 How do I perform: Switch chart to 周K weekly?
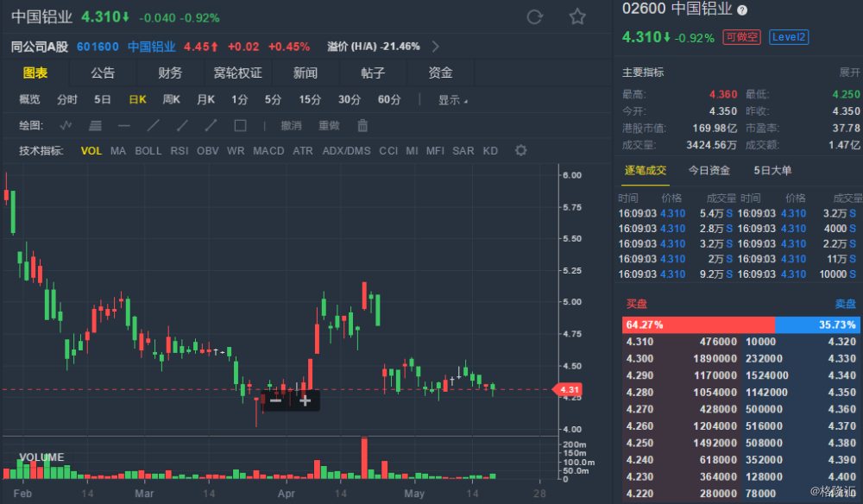(x=171, y=99)
